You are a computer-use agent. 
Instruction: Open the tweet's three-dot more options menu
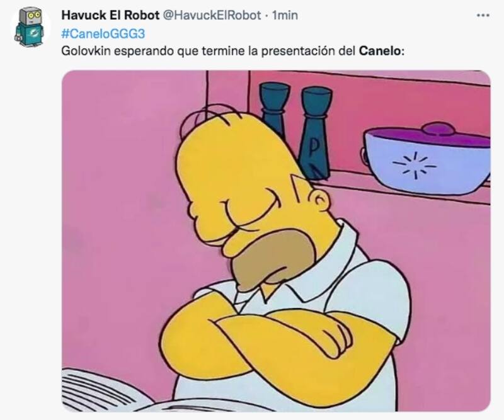(483, 15)
